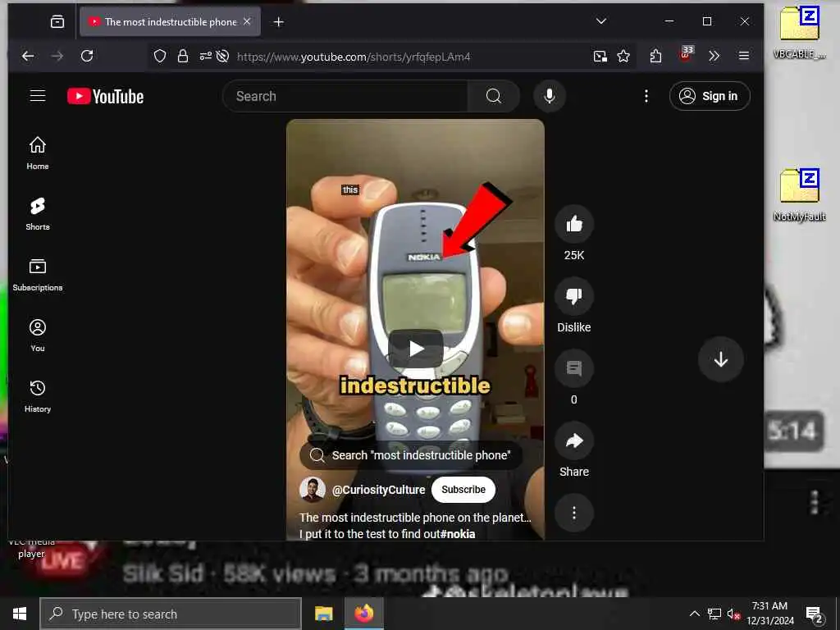Expand more tools overflow chevron

click(x=714, y=57)
